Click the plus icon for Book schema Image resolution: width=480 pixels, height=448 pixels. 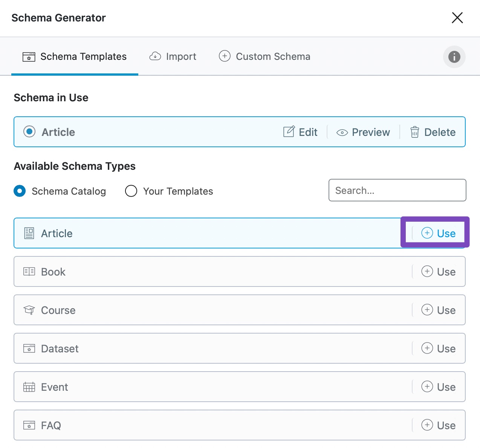click(427, 271)
